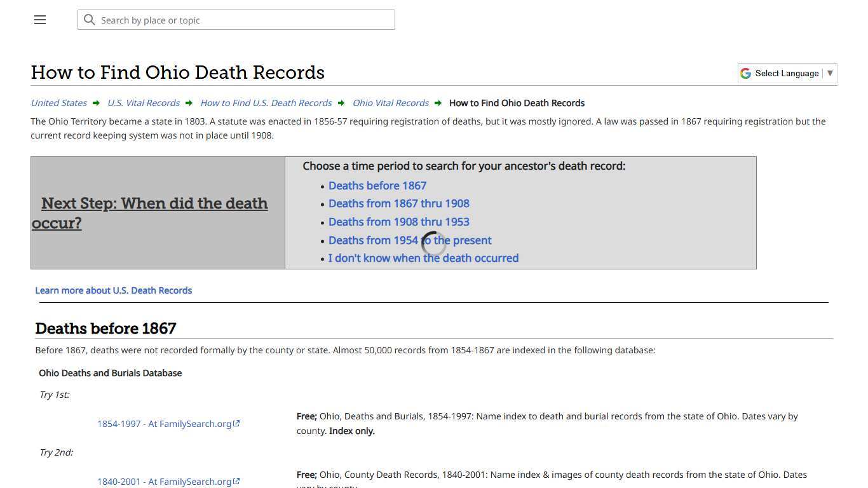Open the U.S. Vital Records breadcrumb link
This screenshot has width=868, height=488.
(x=143, y=102)
